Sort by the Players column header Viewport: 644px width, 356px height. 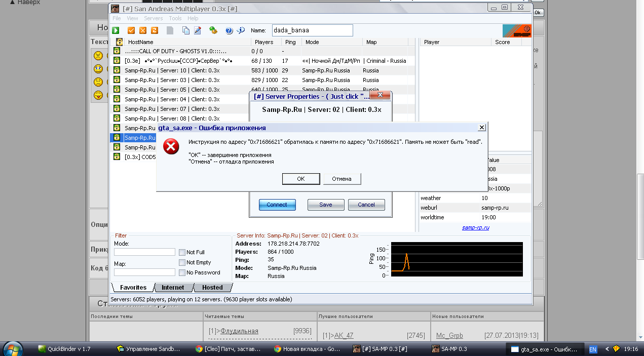point(267,42)
